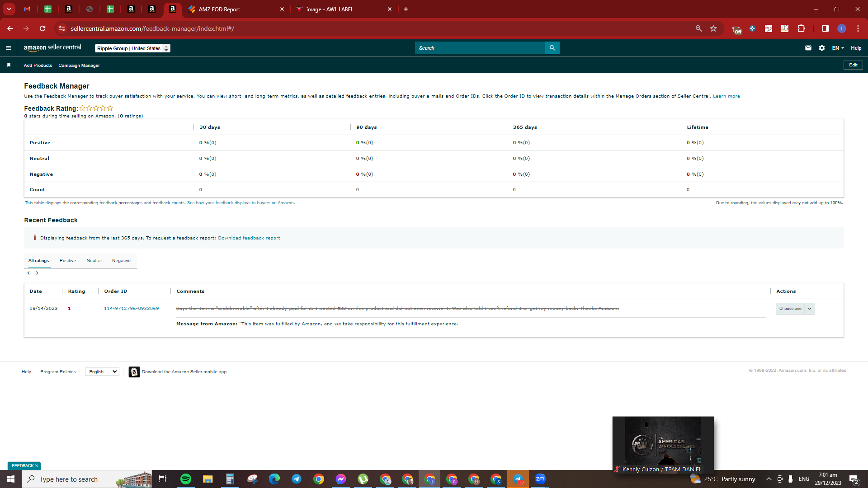The width and height of the screenshot is (868, 488).
Task: Open the EN language dropdown
Action: click(838, 48)
